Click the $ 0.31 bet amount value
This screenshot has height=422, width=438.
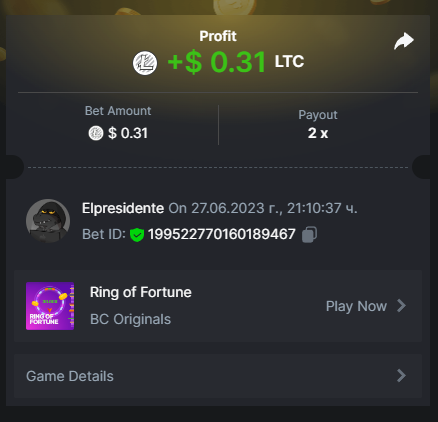click(x=128, y=133)
